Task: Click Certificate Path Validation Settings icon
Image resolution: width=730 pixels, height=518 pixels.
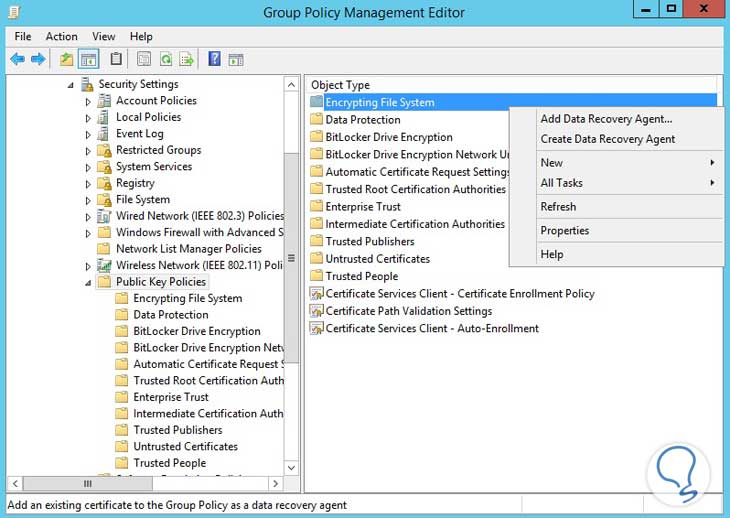Action: [317, 311]
